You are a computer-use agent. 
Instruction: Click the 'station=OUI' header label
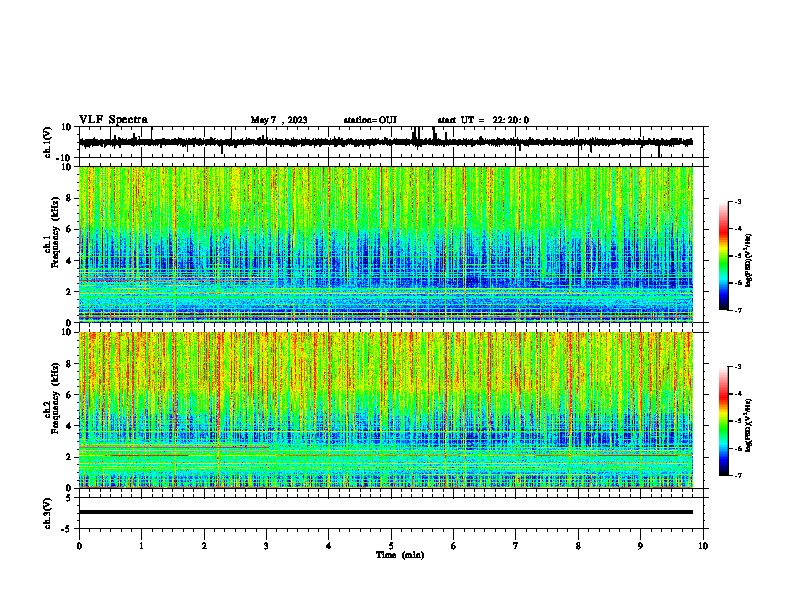click(370, 120)
